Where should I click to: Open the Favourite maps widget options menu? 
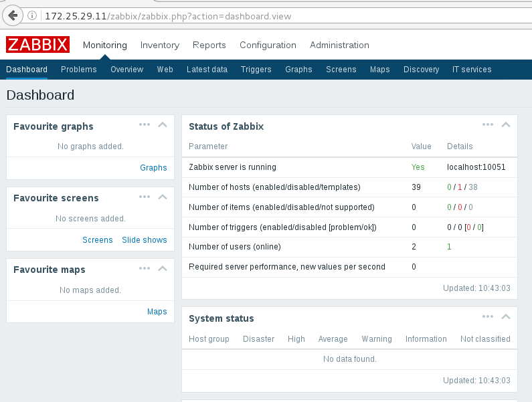[x=145, y=268]
